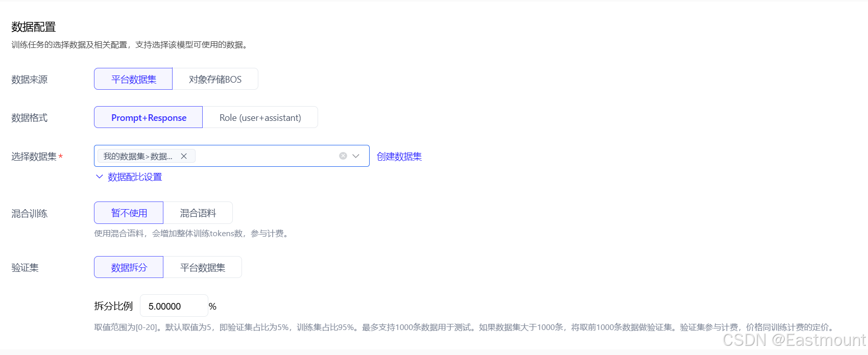Click the 数据格式 label
This screenshot has height=355, width=868.
(x=30, y=118)
